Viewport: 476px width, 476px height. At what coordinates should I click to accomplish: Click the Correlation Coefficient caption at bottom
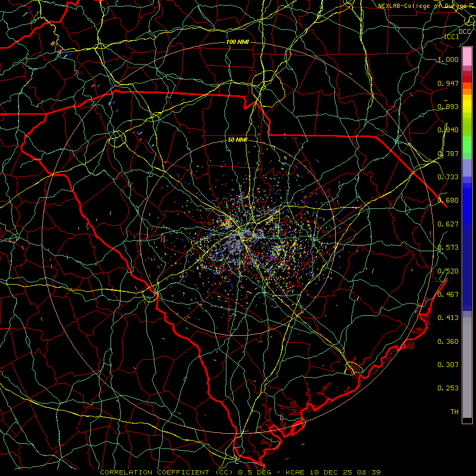(240, 472)
